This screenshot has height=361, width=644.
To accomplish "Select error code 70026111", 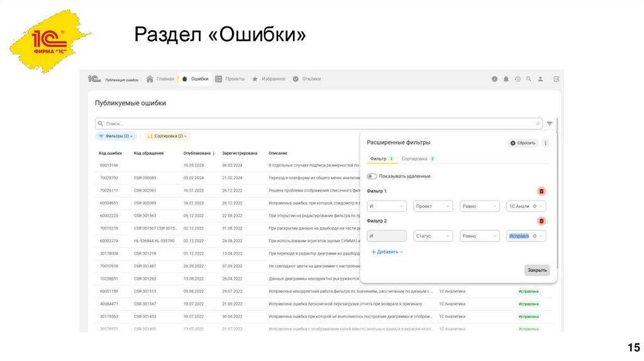I will tap(109, 191).
